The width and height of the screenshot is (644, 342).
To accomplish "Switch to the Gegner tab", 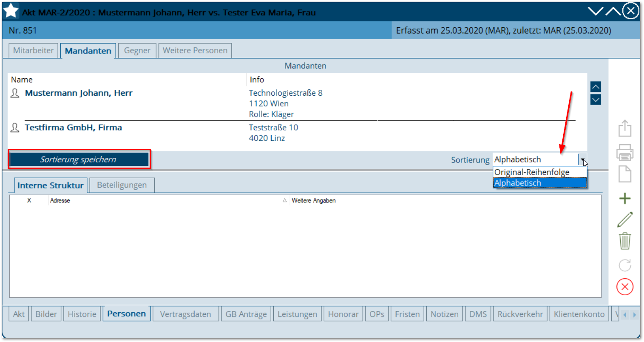I will (137, 50).
